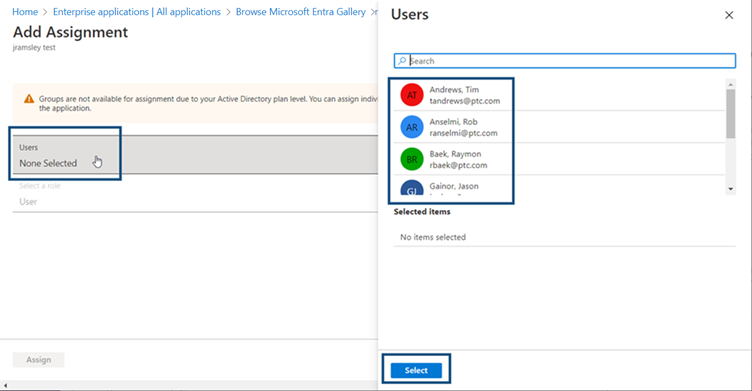Open Browse Microsoft Entra Gallery breadcrumb
The image size is (752, 391).
pos(301,12)
